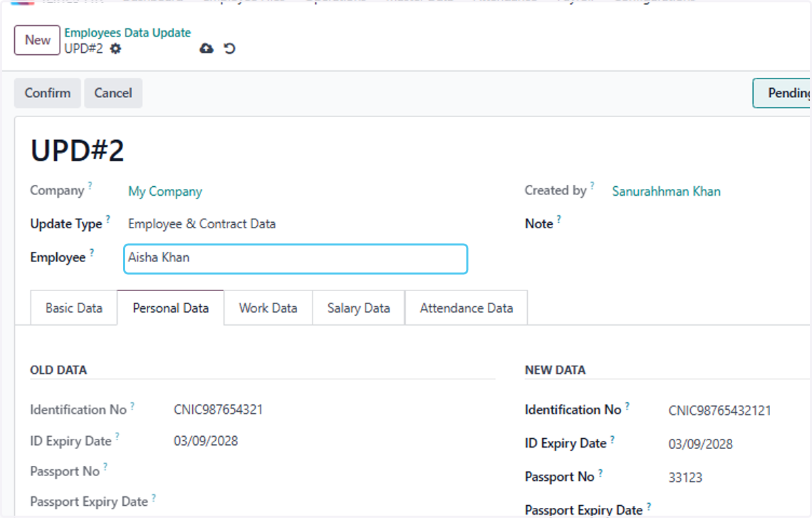Viewport: 812px width, 518px height.
Task: Open the gear actions menu beside UPD#2
Action: pyautogui.click(x=116, y=49)
